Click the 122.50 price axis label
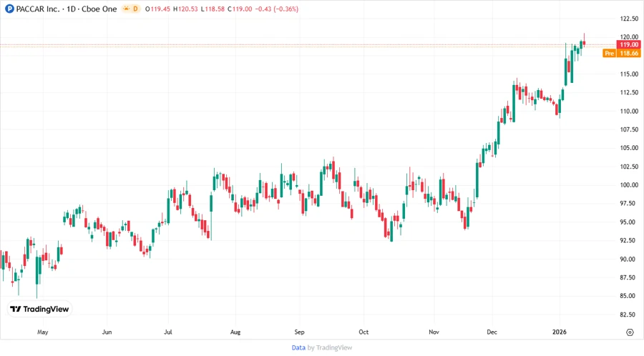The width and height of the screenshot is (644, 356). pos(629,19)
